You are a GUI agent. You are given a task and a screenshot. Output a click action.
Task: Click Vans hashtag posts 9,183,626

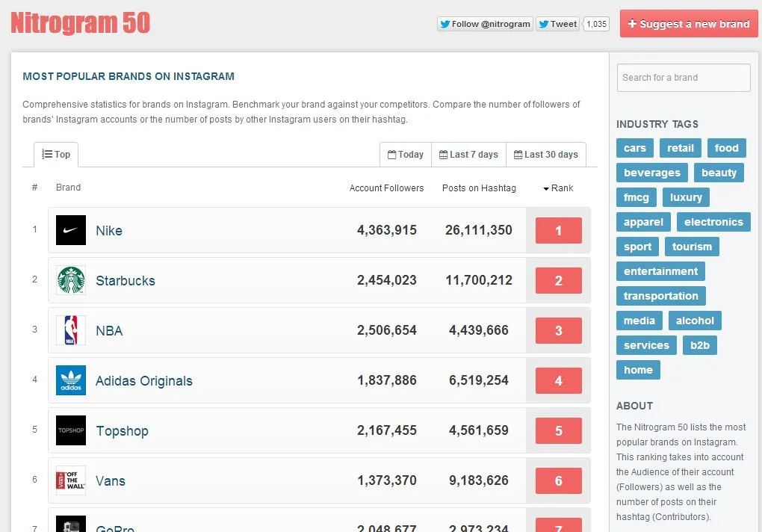(479, 480)
